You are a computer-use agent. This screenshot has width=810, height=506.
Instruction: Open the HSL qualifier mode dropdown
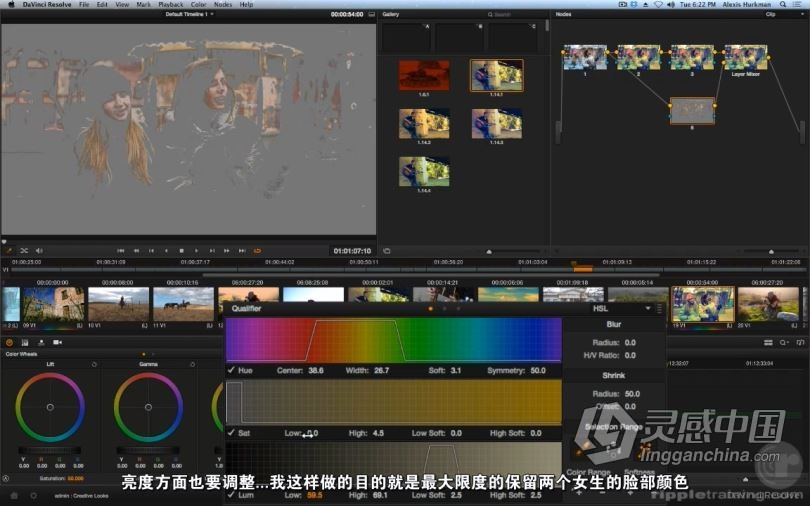coord(621,308)
